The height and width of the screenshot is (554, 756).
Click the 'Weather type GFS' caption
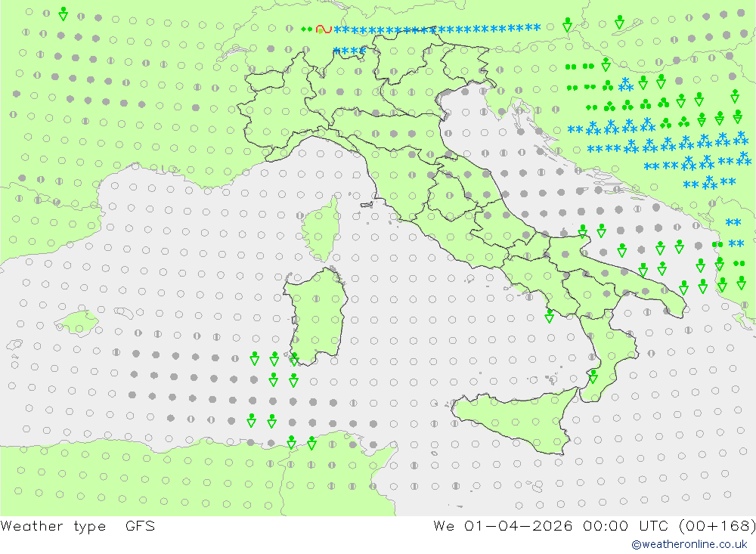pyautogui.click(x=78, y=526)
